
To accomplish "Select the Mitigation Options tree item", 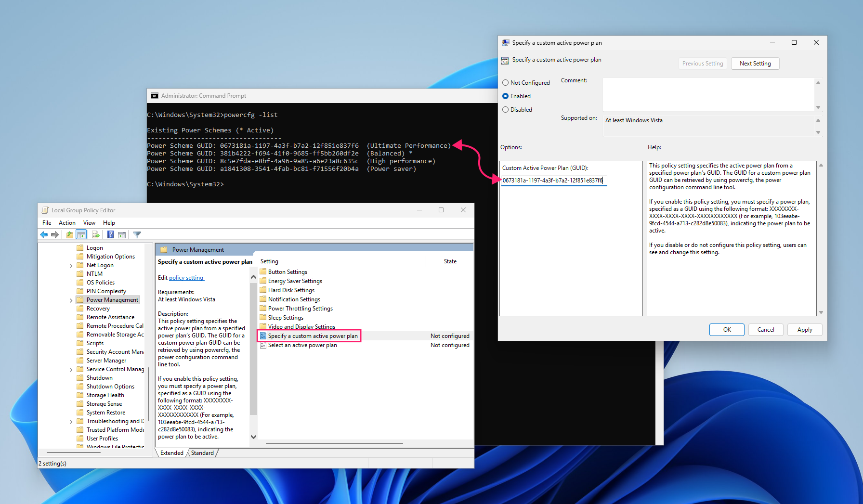I will (111, 257).
